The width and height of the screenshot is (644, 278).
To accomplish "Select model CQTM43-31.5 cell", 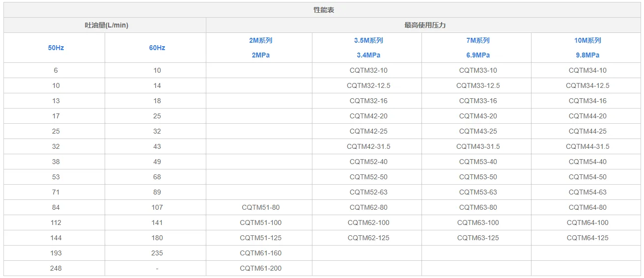I will (478, 146).
